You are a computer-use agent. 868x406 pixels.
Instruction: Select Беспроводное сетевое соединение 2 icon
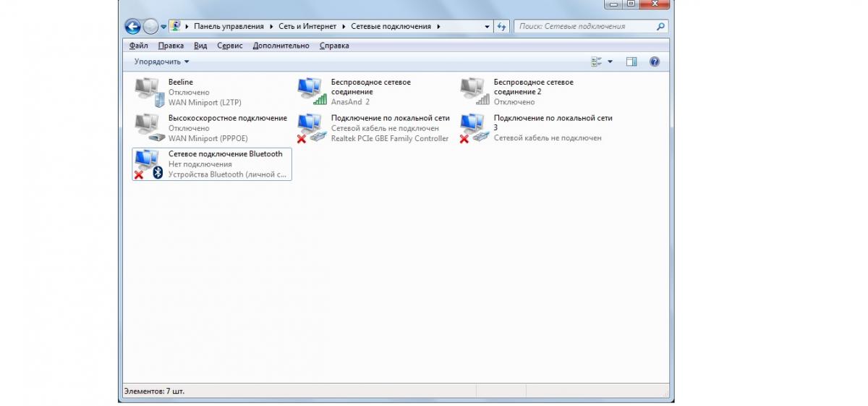476,93
